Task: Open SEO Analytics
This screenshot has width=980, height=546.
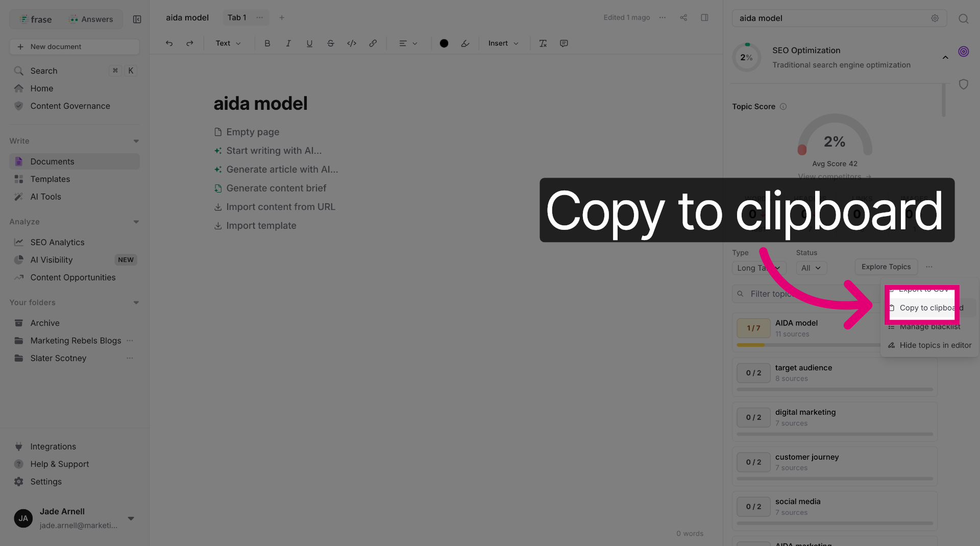Action: coord(75,242)
